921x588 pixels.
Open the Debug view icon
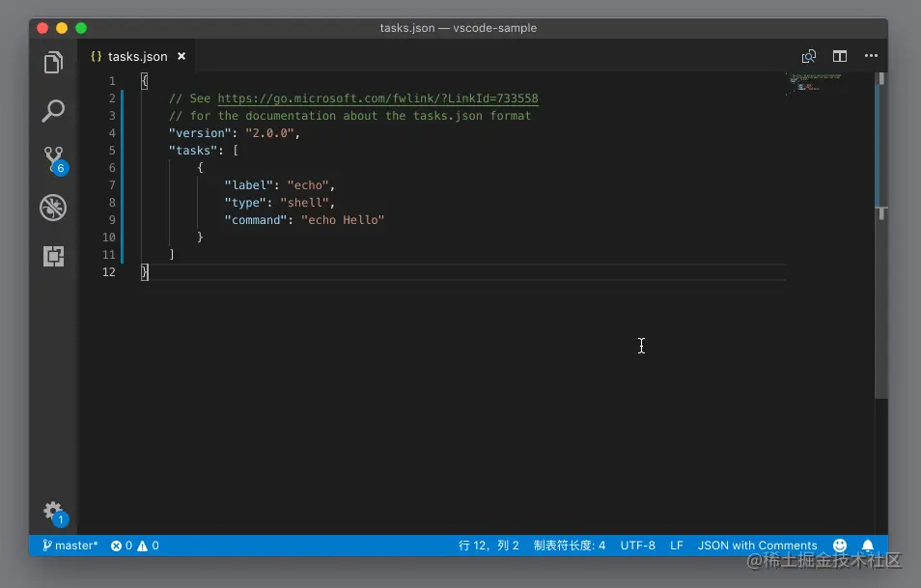coord(53,208)
